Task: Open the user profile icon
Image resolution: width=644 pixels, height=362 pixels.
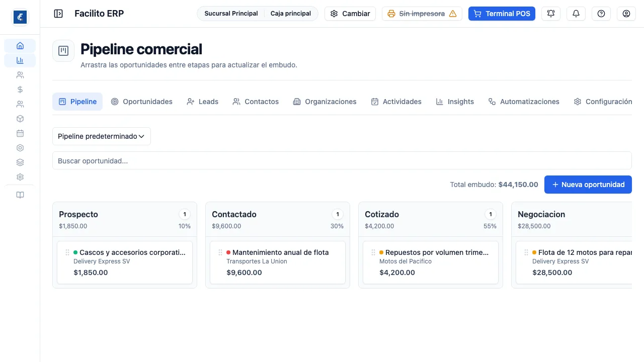Action: (x=626, y=14)
